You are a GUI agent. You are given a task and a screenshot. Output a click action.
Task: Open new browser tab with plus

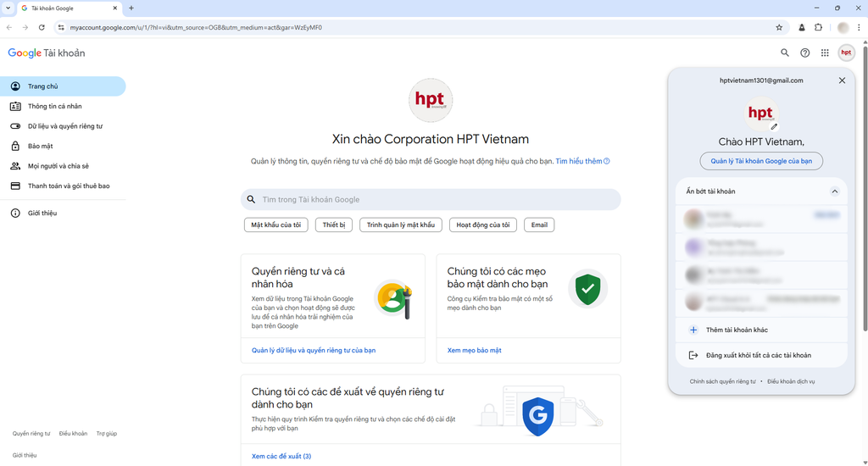131,8
